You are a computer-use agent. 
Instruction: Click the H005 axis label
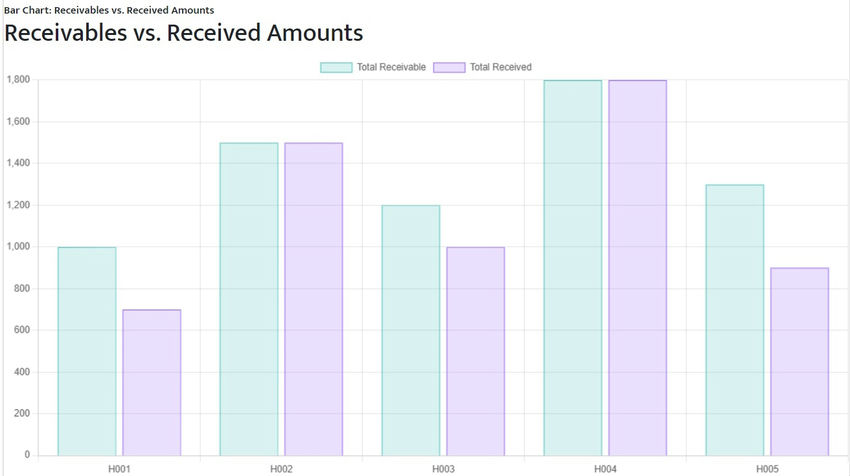768,469
